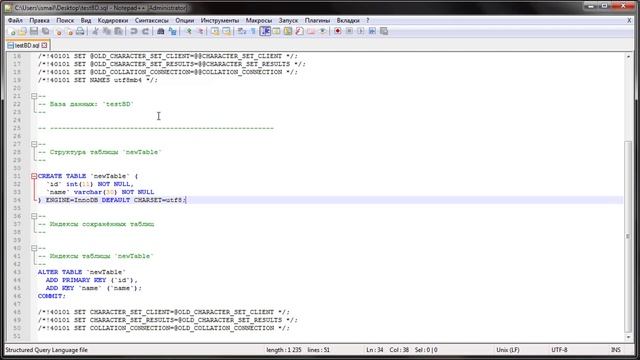Undo last edit arrow icon
This screenshot has height=360, width=640.
click(x=133, y=31)
